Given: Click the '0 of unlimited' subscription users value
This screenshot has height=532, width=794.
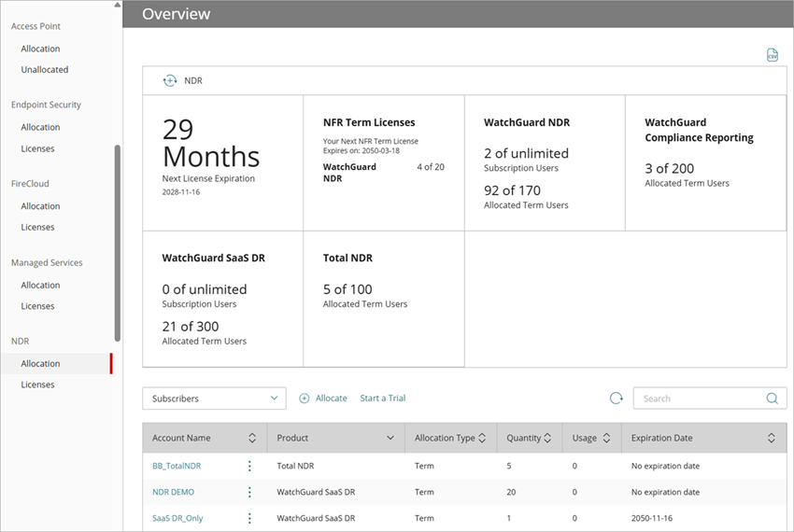Looking at the screenshot, I should tap(205, 289).
